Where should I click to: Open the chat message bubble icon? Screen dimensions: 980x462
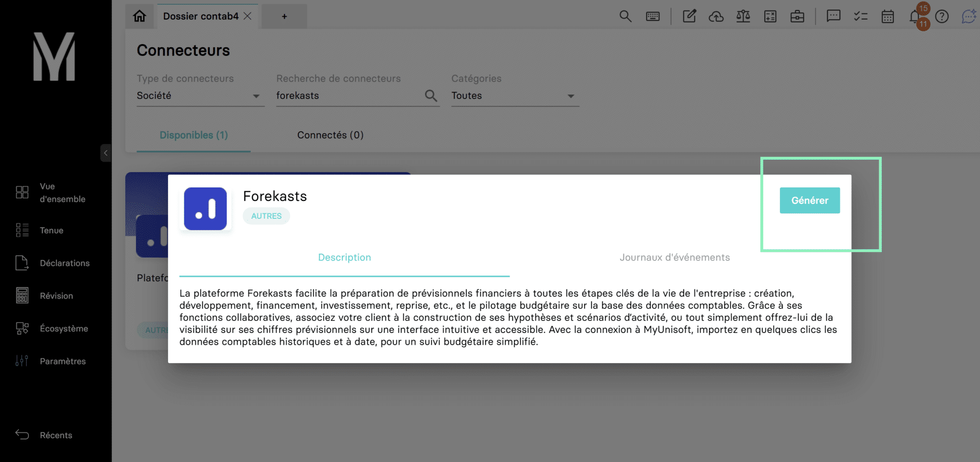point(834,16)
